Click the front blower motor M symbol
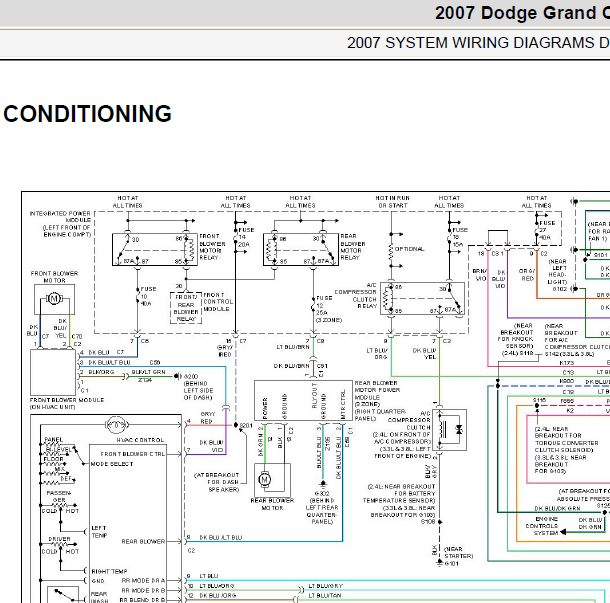 point(54,299)
